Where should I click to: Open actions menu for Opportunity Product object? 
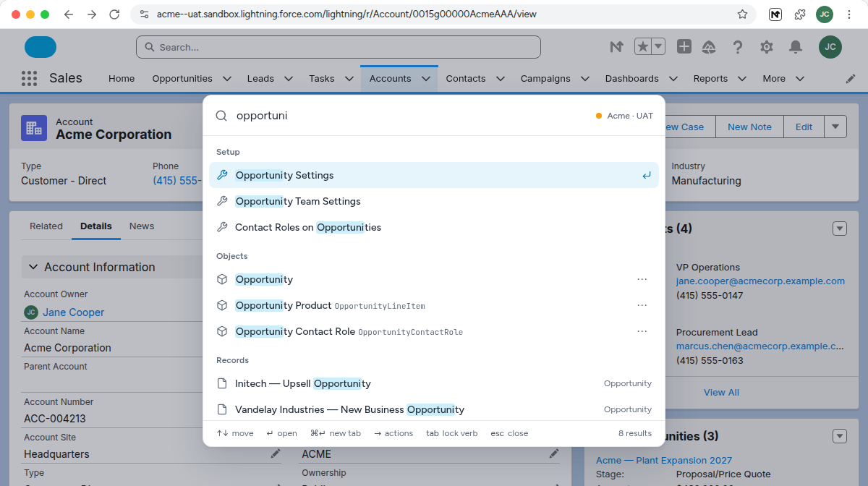642,305
